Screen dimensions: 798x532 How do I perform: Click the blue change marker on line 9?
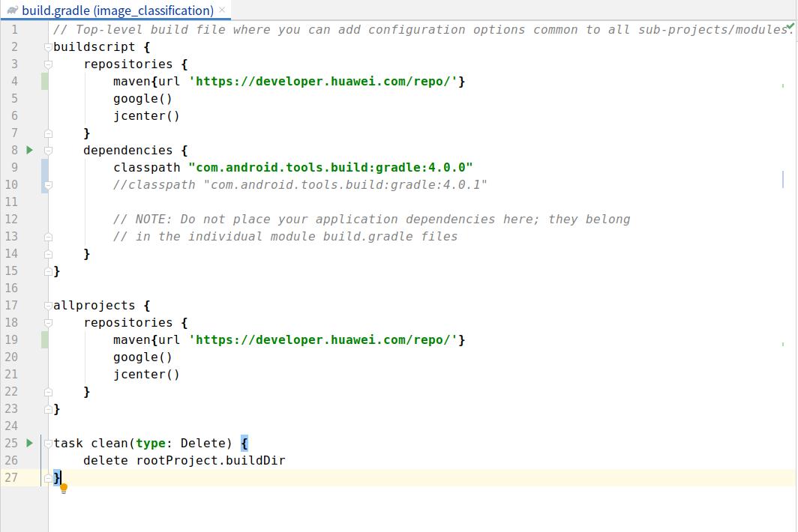coord(45,167)
